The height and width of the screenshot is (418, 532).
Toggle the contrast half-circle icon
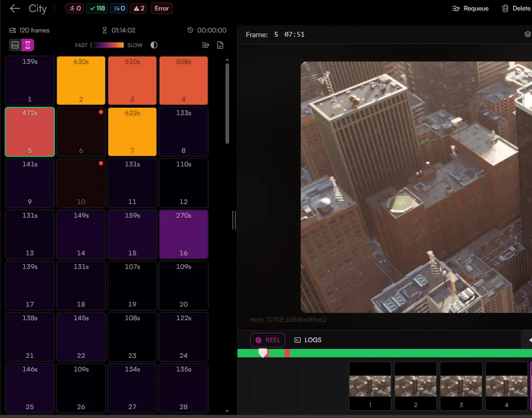[154, 45]
